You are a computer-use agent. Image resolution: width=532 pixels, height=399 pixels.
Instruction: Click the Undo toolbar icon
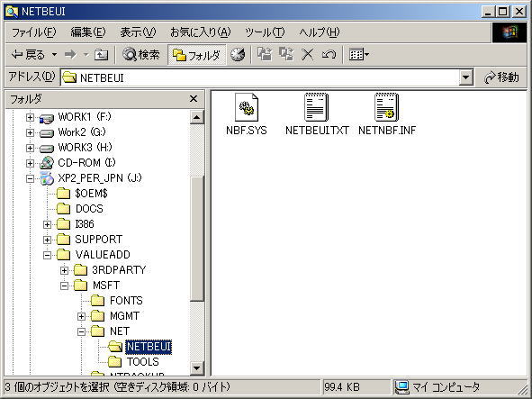(x=329, y=54)
